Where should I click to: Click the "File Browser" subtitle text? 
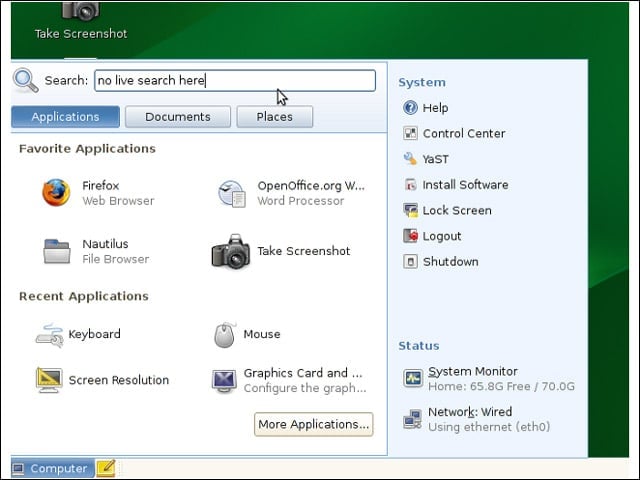tap(116, 259)
